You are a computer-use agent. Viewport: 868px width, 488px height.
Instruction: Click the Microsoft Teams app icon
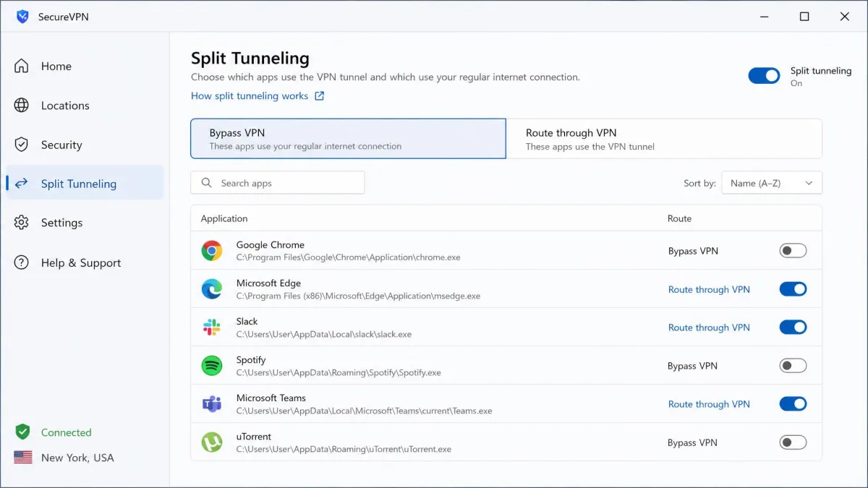pos(212,404)
